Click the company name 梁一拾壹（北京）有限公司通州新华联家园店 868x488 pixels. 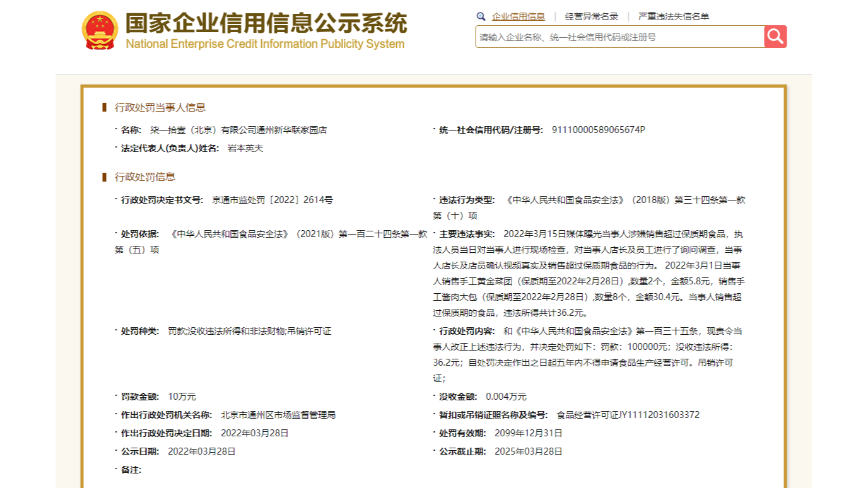tap(238, 130)
